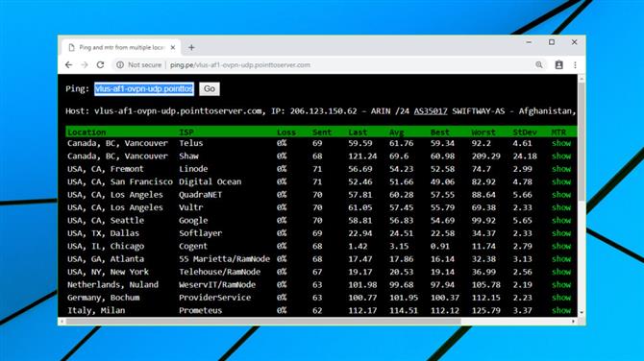The width and height of the screenshot is (644, 361).
Task: Close the Ping and mtr tab
Action: [173, 48]
